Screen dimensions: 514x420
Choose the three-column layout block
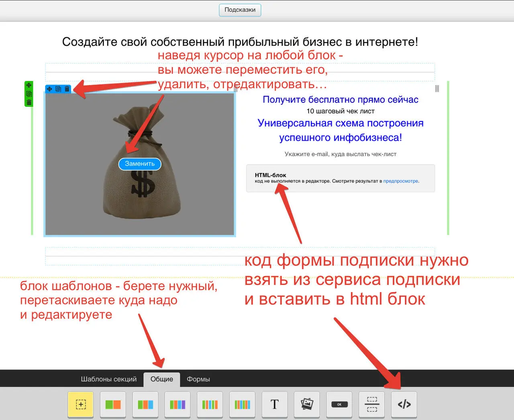pos(145,404)
